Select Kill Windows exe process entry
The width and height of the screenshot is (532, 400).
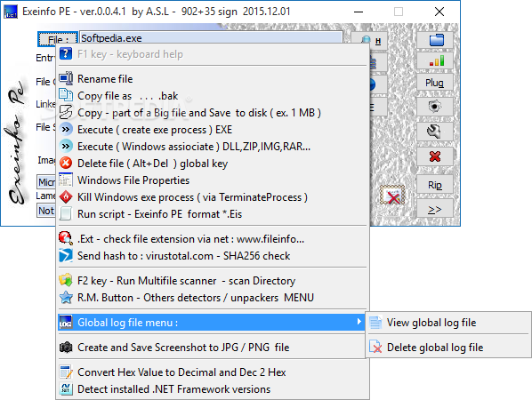tap(213, 197)
